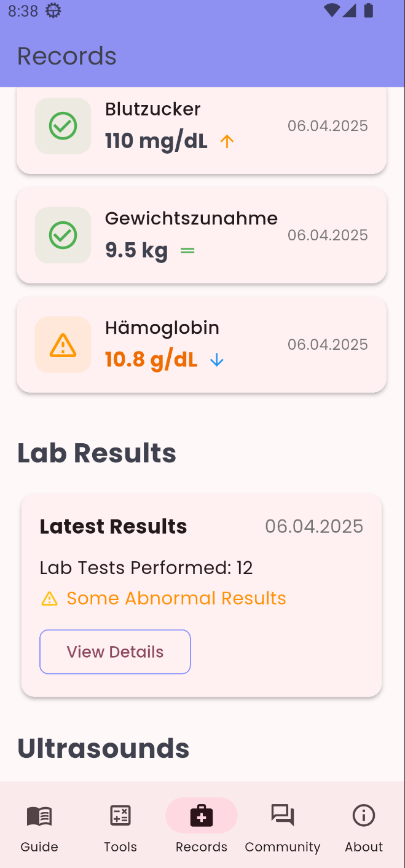This screenshot has width=405, height=868.
Task: Tap the Some Abnormal Results warning triangle
Action: point(49,599)
